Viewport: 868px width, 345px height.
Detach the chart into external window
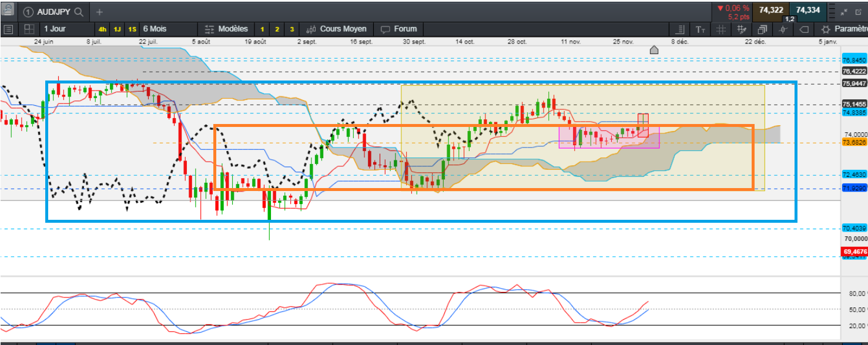coord(859,12)
